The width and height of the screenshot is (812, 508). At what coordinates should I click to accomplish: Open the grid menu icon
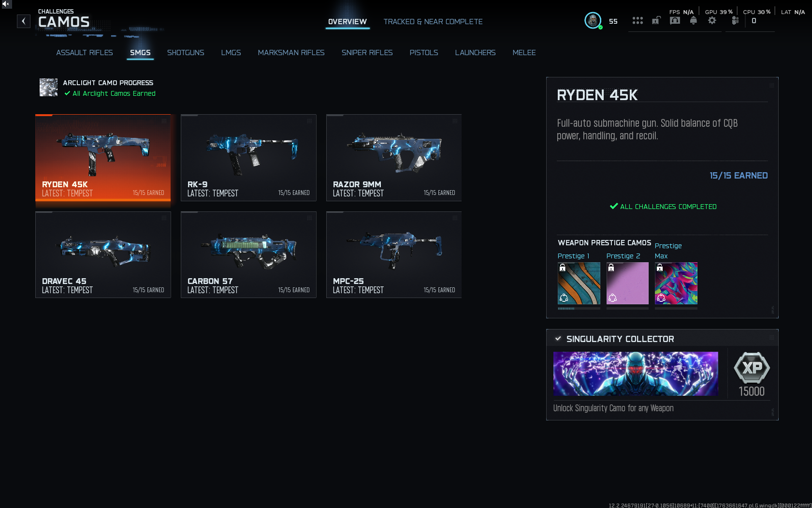coord(638,20)
